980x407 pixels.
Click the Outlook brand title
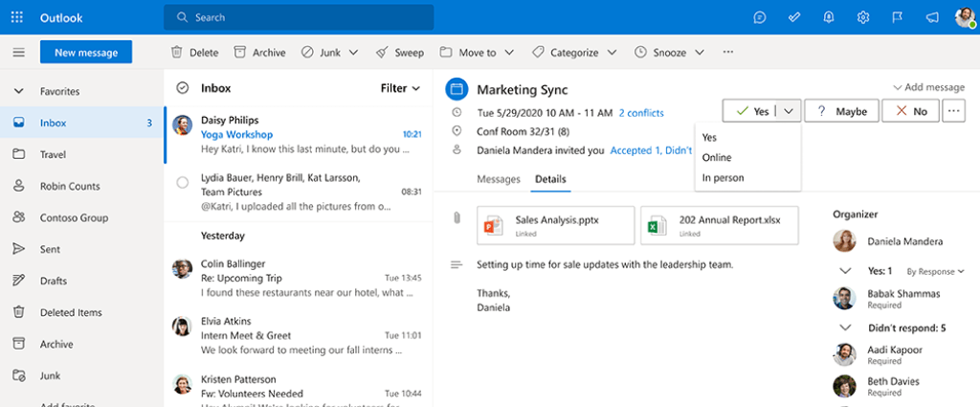(61, 17)
